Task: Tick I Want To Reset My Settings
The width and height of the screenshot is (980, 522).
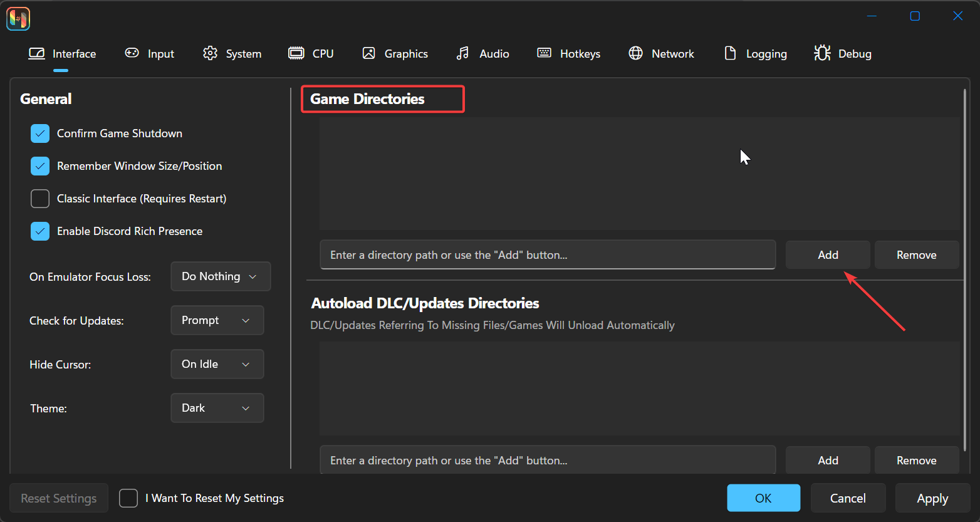Action: (x=128, y=498)
